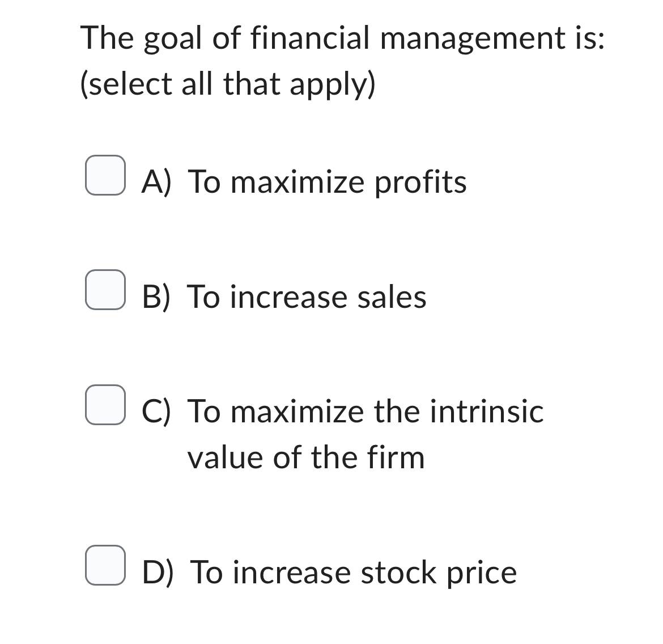Click the word 'profits' in option A
Image resolution: width=663 pixels, height=644 pixels.
(420, 182)
